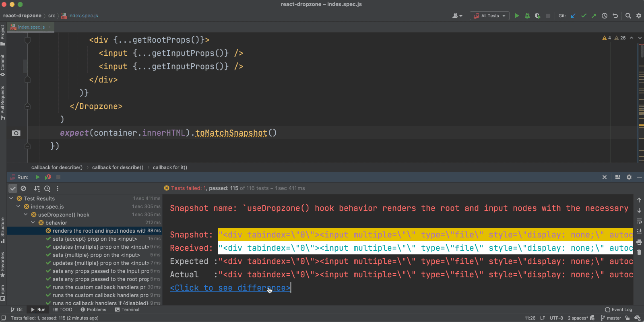644x322 pixels.
Task: Click the master Git branch in status bar
Action: click(611, 318)
